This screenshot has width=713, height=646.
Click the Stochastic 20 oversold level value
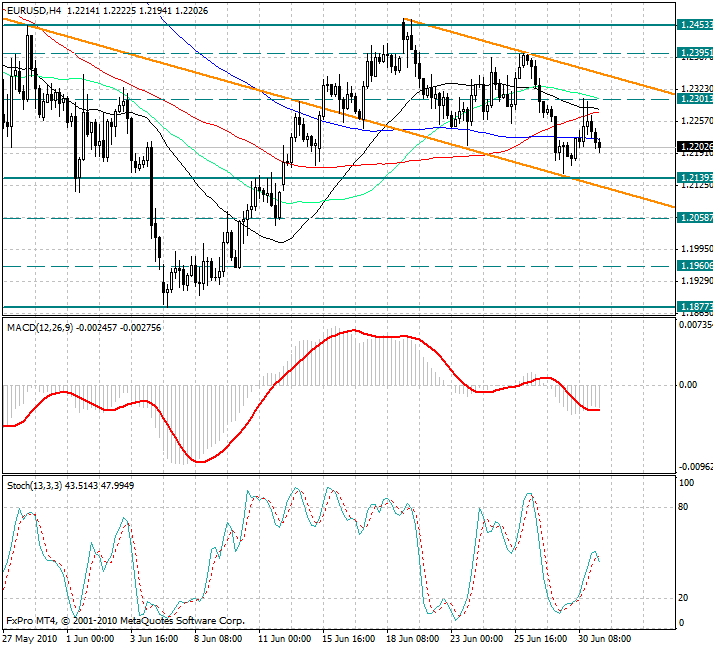[683, 598]
